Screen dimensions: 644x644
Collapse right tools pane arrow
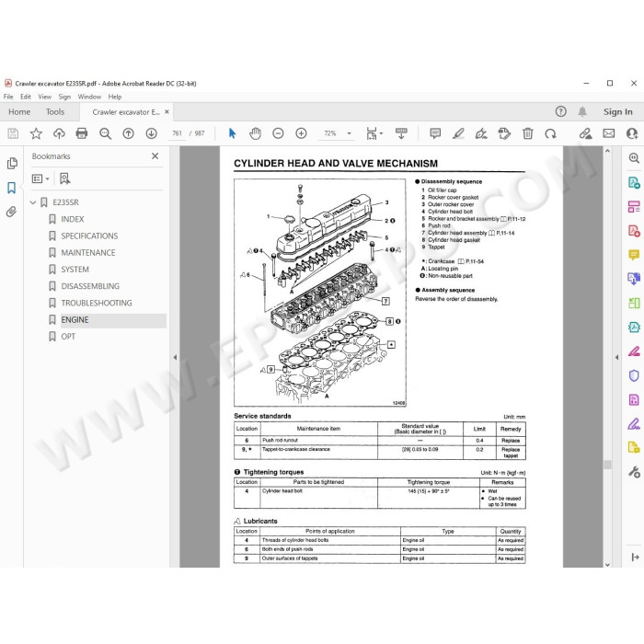pyautogui.click(x=616, y=357)
